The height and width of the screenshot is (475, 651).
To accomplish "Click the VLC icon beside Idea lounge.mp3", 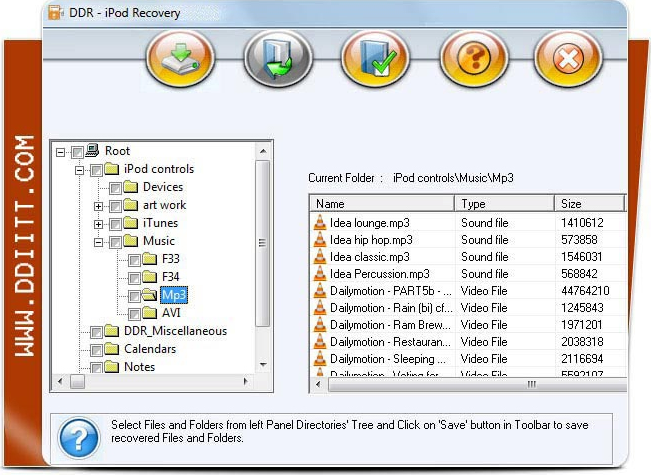I will (x=320, y=223).
